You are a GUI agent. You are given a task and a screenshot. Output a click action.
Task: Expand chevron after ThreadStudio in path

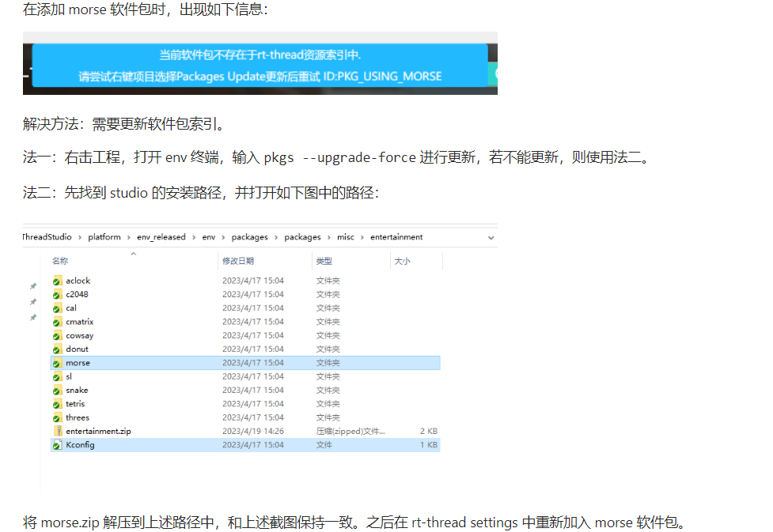80,237
